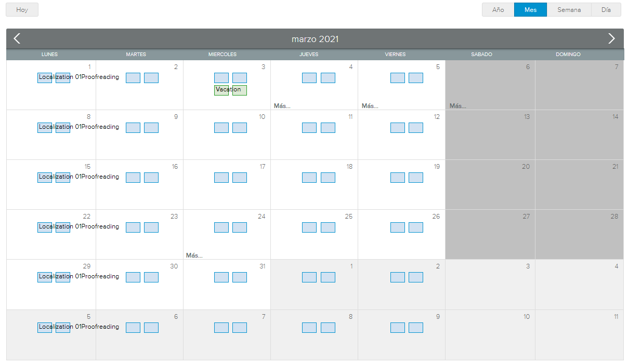628x364 pixels.
Task: Expand Más... link on Friday March 5
Action: pos(370,106)
